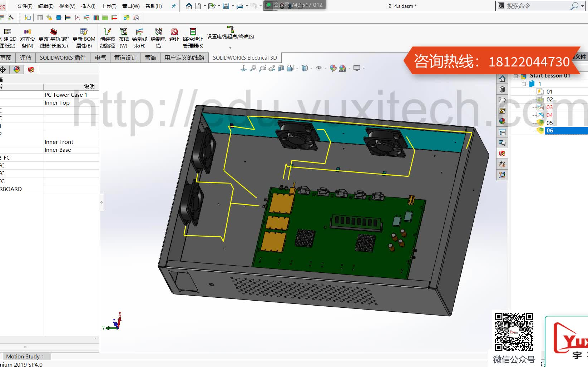Open the Design Library task pane icon
The width and height of the screenshot is (588, 367).
click(x=502, y=89)
